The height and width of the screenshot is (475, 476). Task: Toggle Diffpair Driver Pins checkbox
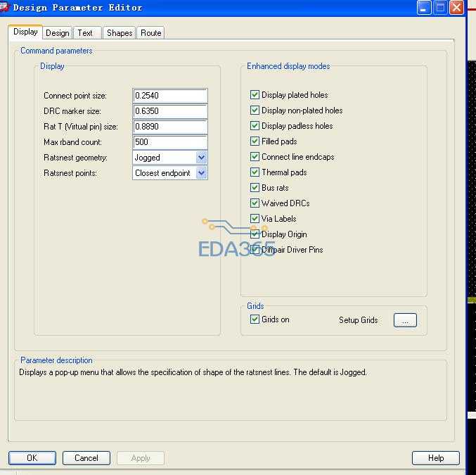(x=255, y=250)
